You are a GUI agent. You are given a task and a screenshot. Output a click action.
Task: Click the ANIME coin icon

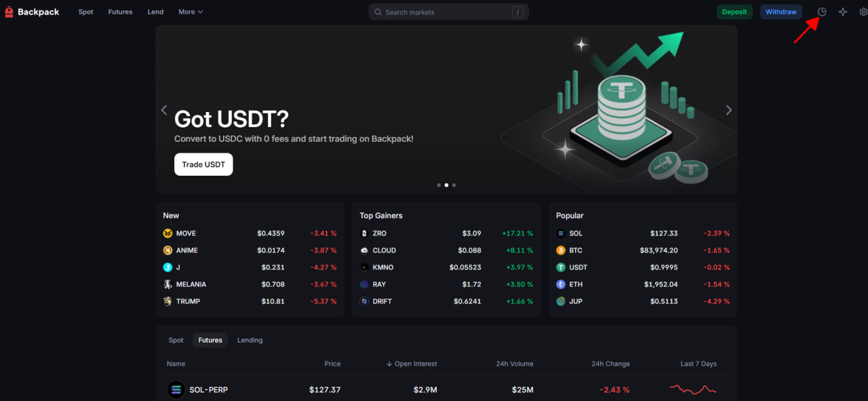[x=167, y=250]
